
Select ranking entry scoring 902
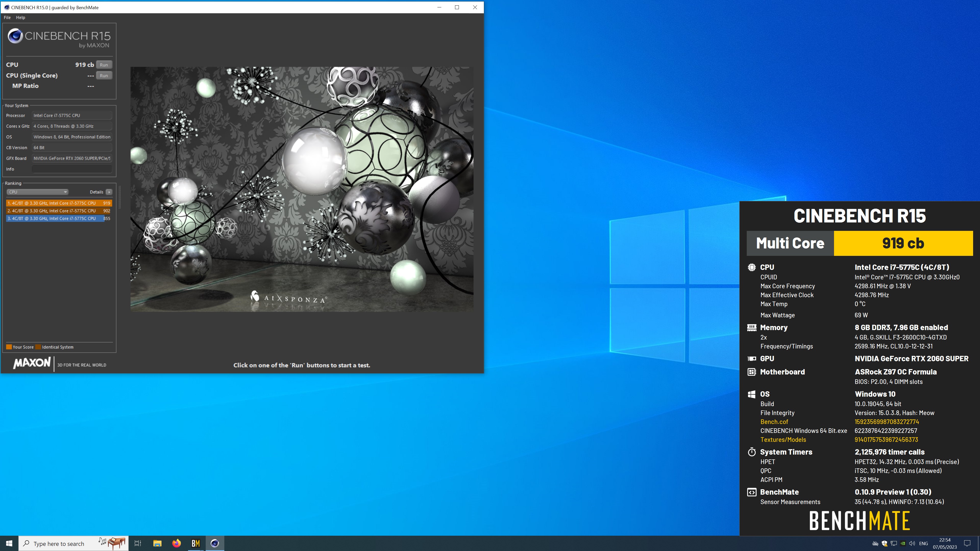pos(59,211)
